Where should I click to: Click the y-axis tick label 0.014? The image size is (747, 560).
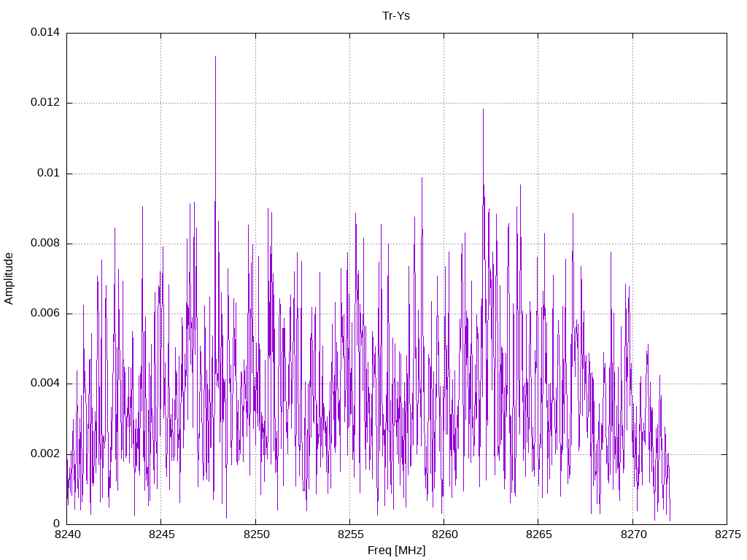pos(45,32)
